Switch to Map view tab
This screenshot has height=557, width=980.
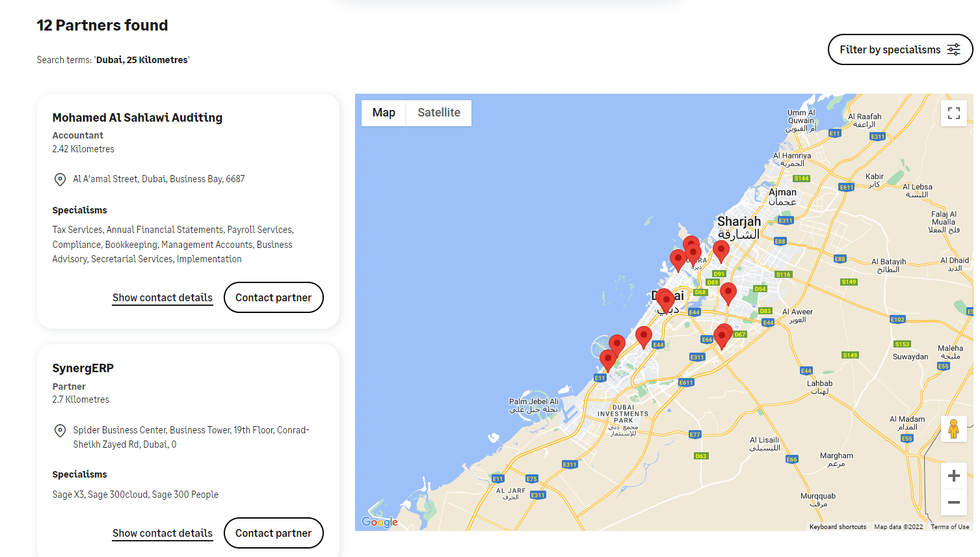pyautogui.click(x=384, y=113)
